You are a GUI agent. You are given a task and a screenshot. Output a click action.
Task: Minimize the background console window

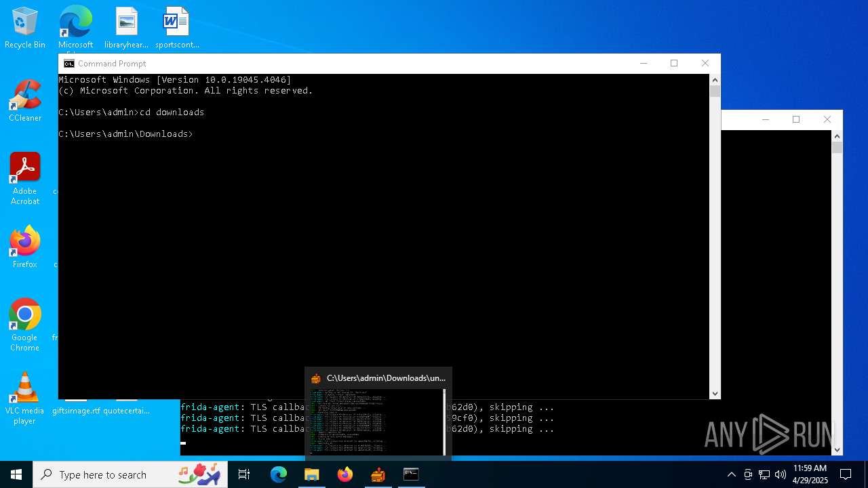tap(765, 120)
